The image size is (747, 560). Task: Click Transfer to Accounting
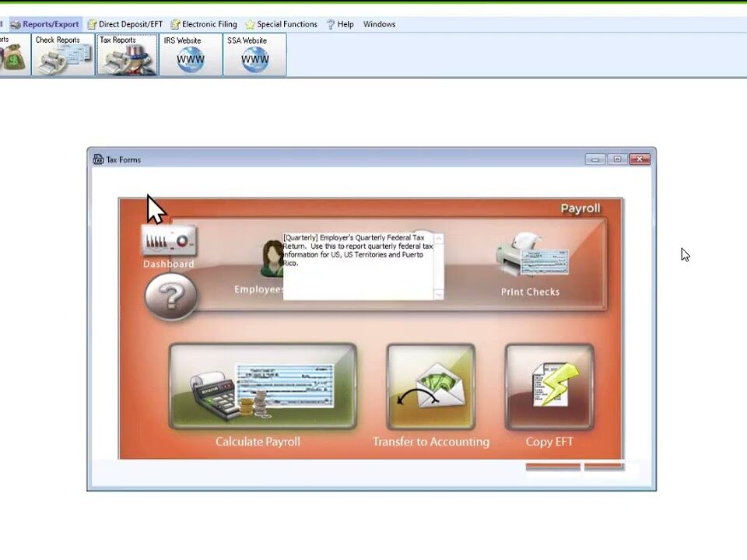pyautogui.click(x=430, y=387)
